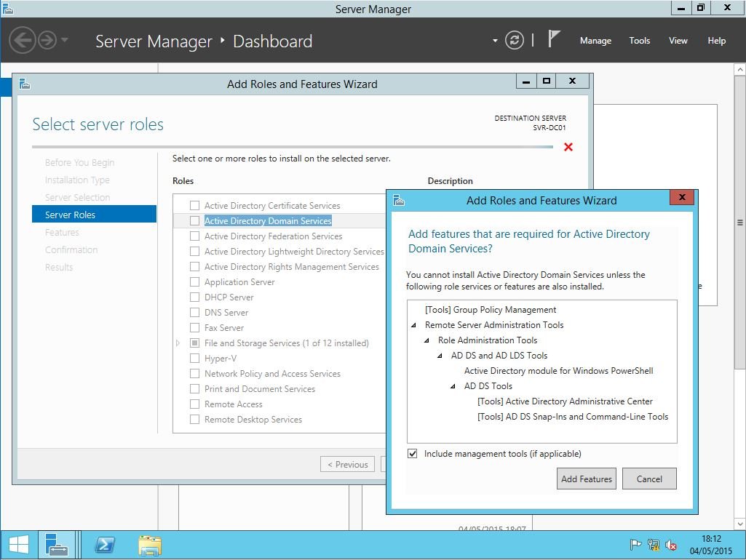The width and height of the screenshot is (746, 560).
Task: Click the Server Manager refresh icon
Action: coord(515,41)
